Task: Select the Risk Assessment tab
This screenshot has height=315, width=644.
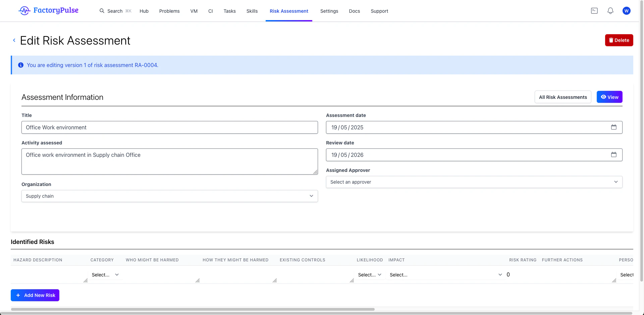Action: [289, 11]
